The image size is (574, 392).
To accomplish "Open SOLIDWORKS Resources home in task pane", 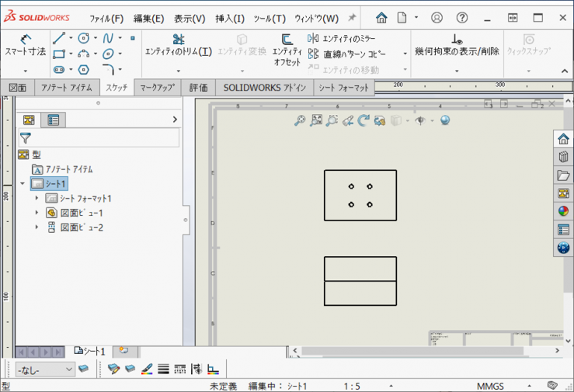I will click(563, 139).
